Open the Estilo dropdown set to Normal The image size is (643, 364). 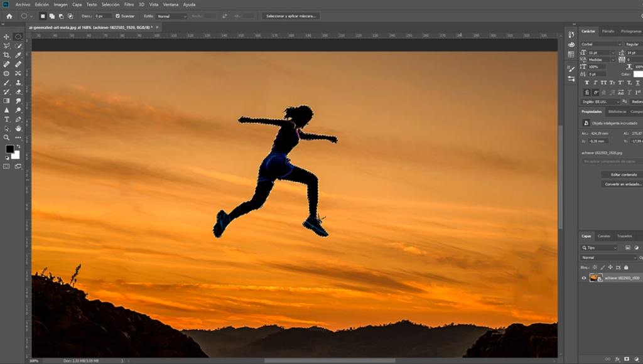pos(171,16)
